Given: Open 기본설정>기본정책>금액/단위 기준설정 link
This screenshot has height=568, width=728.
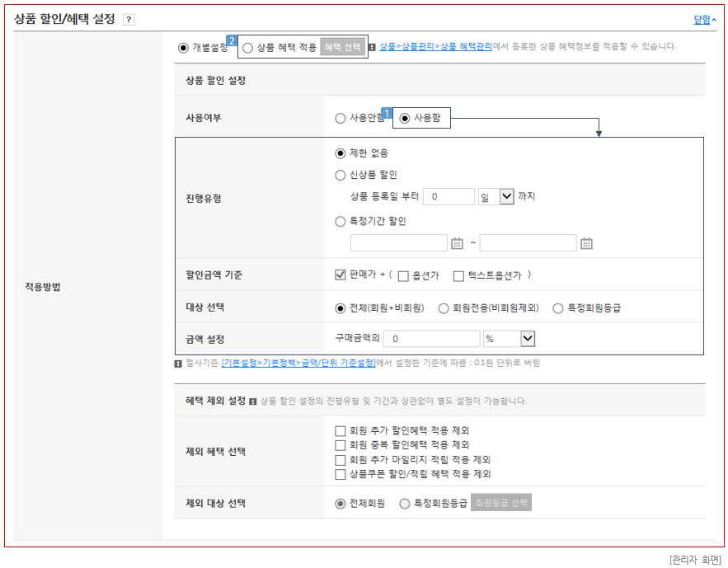Looking at the screenshot, I should click(298, 363).
